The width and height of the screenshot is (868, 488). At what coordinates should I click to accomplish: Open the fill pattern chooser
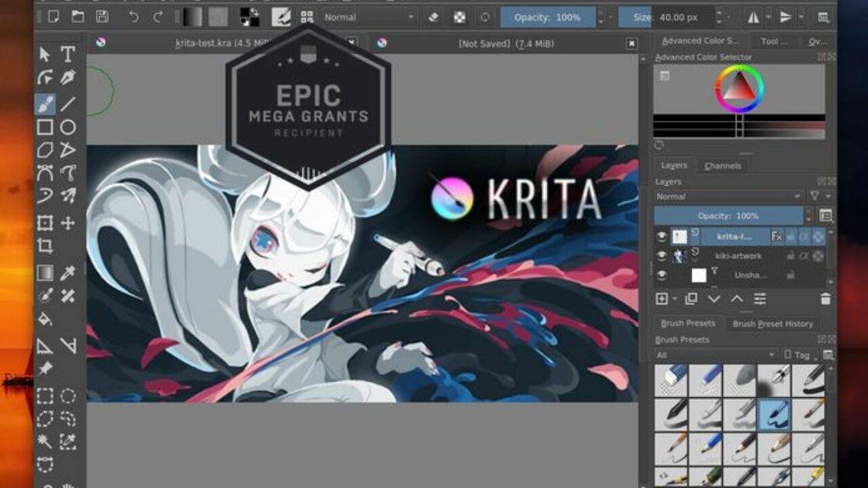218,17
